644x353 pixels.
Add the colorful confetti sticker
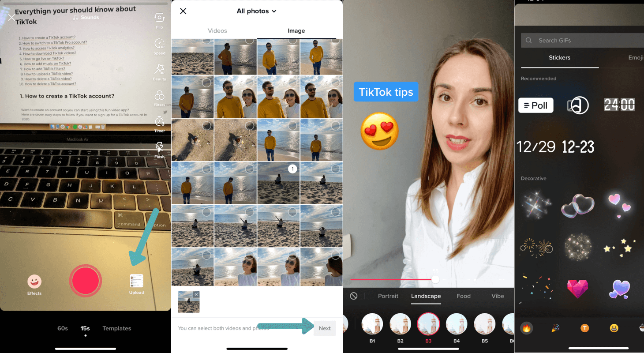pyautogui.click(x=535, y=289)
